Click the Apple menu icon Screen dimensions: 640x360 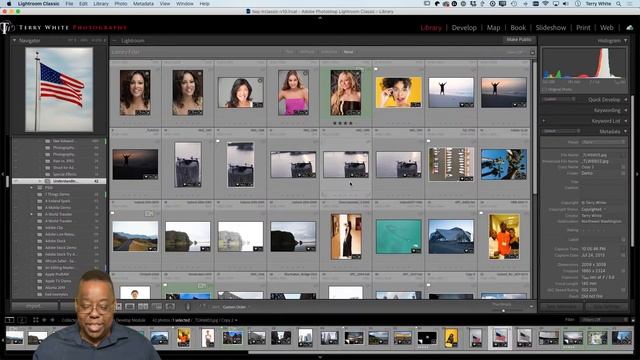[x=9, y=4]
